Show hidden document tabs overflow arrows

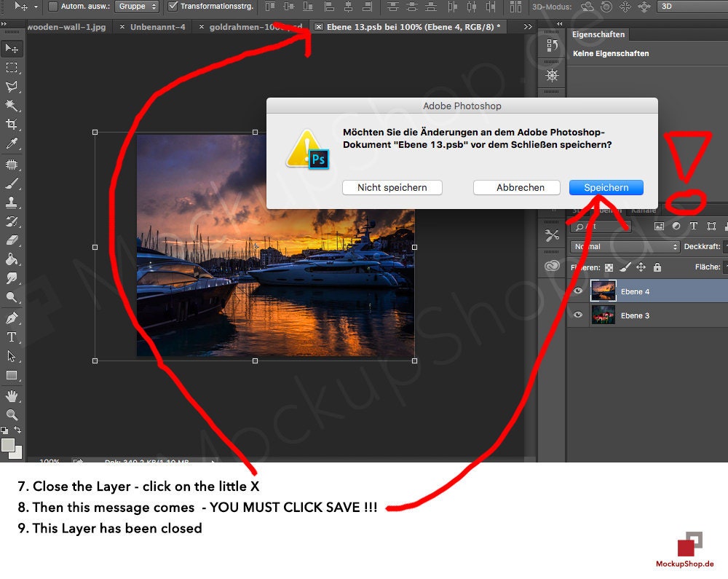coord(527,27)
